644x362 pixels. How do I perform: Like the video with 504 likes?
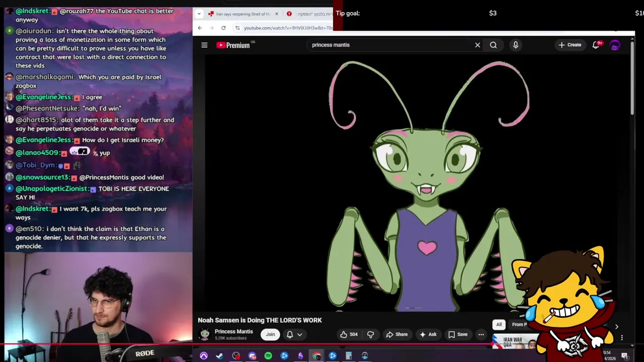[x=349, y=334]
